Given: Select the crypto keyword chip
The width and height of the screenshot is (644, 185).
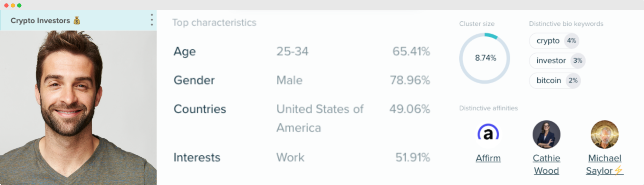Looking at the screenshot, I should pos(554,41).
